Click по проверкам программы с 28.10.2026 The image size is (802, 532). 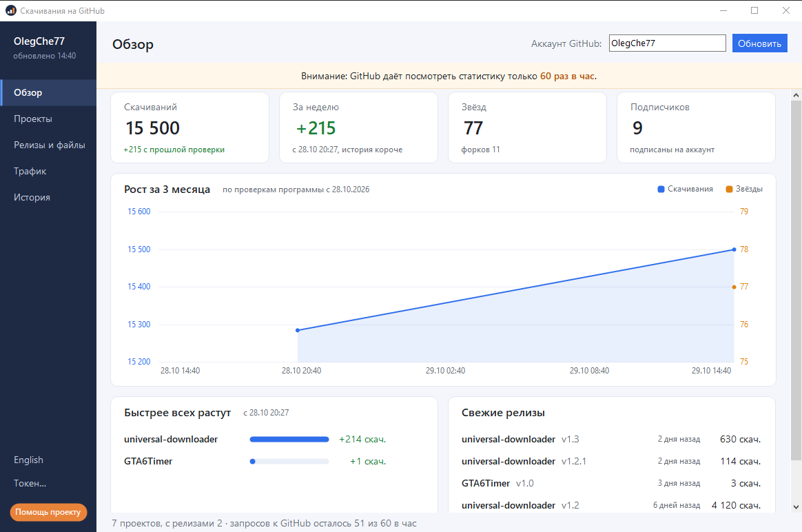click(296, 190)
